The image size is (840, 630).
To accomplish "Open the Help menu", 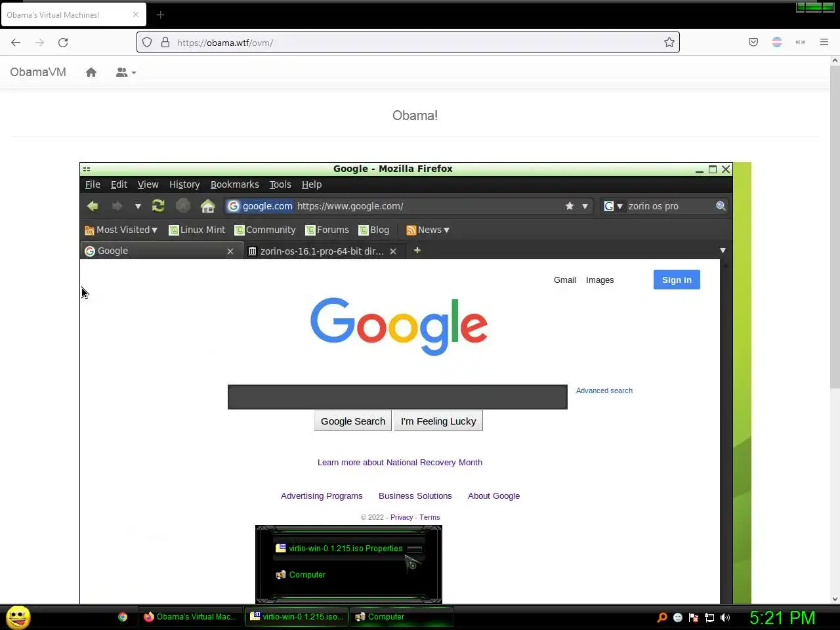I will pyautogui.click(x=312, y=184).
